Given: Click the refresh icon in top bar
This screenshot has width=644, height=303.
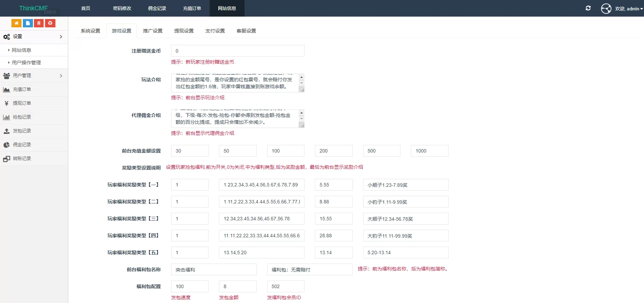Looking at the screenshot, I should pyautogui.click(x=588, y=8).
